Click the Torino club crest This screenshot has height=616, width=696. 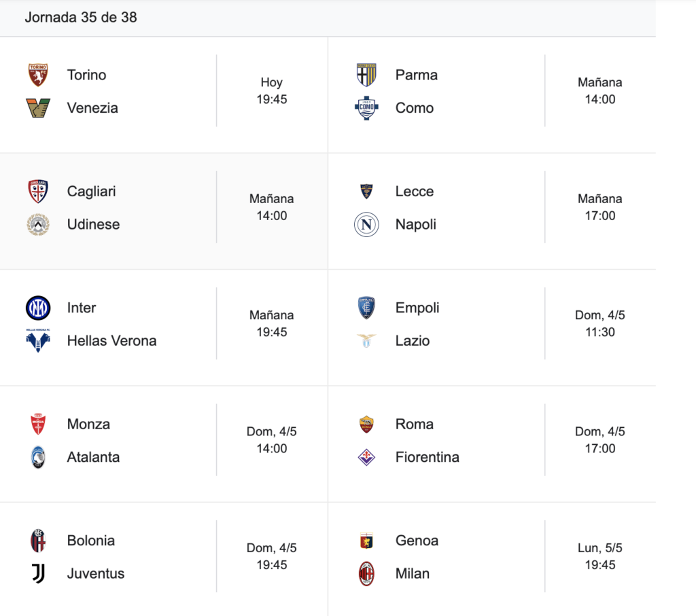[x=38, y=75]
